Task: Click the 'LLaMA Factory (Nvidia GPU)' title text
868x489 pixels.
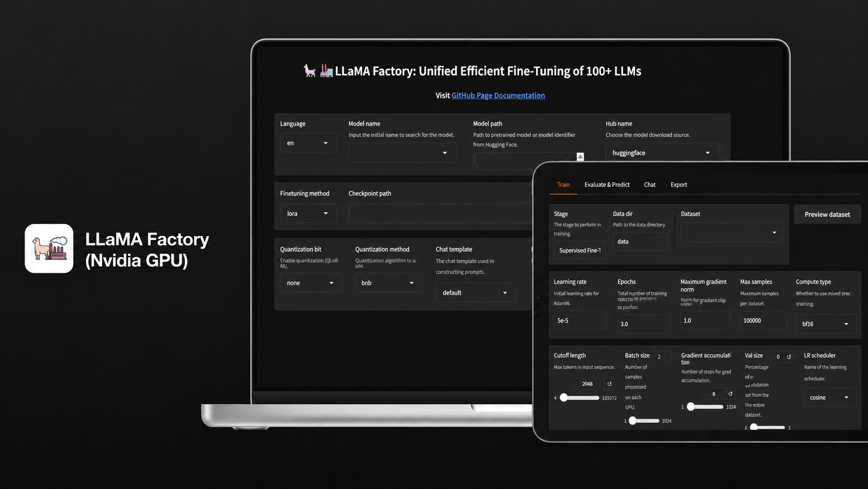Action: [x=147, y=249]
